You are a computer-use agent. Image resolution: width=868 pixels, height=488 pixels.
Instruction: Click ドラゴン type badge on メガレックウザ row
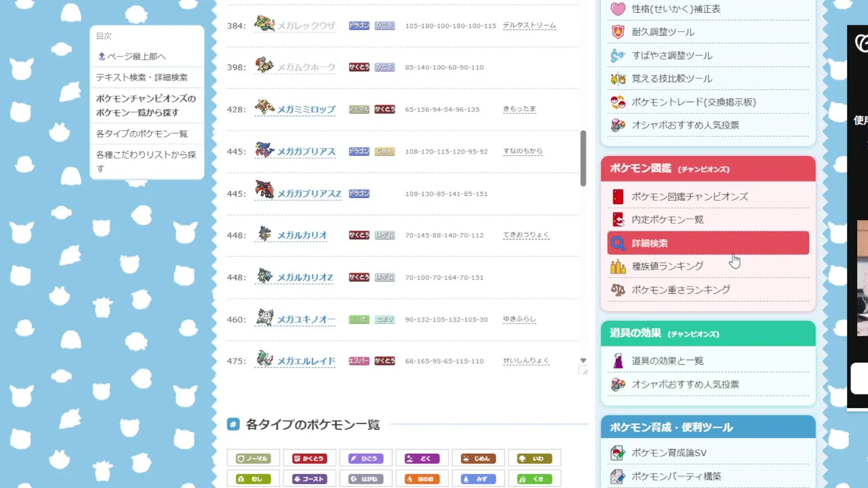click(x=359, y=26)
